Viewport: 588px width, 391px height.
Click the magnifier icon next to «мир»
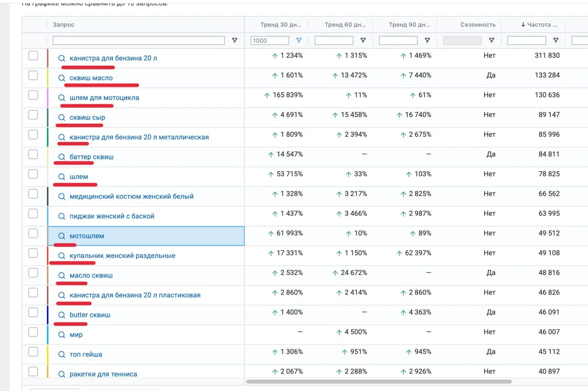[62, 335]
